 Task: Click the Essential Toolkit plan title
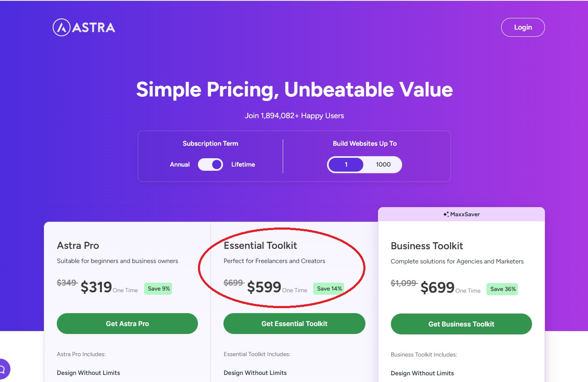click(x=260, y=245)
